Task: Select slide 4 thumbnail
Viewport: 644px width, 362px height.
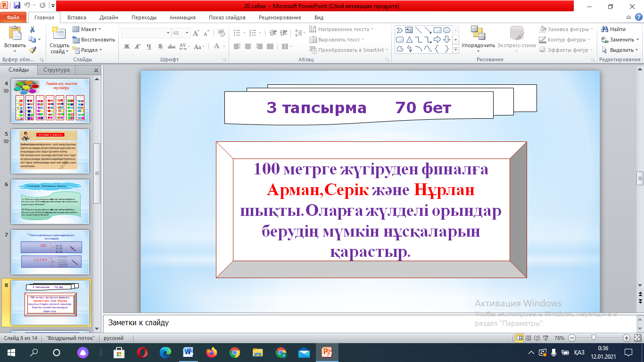Action: coord(50,101)
